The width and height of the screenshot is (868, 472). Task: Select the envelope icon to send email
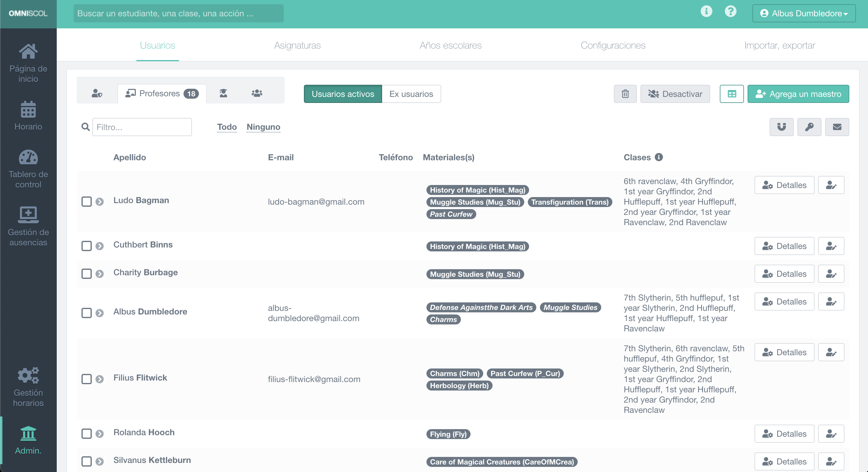837,127
